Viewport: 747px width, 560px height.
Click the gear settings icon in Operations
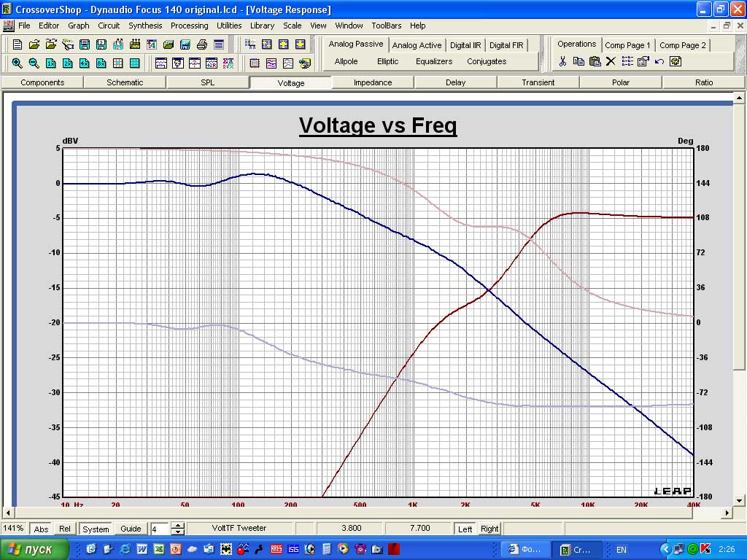(676, 61)
